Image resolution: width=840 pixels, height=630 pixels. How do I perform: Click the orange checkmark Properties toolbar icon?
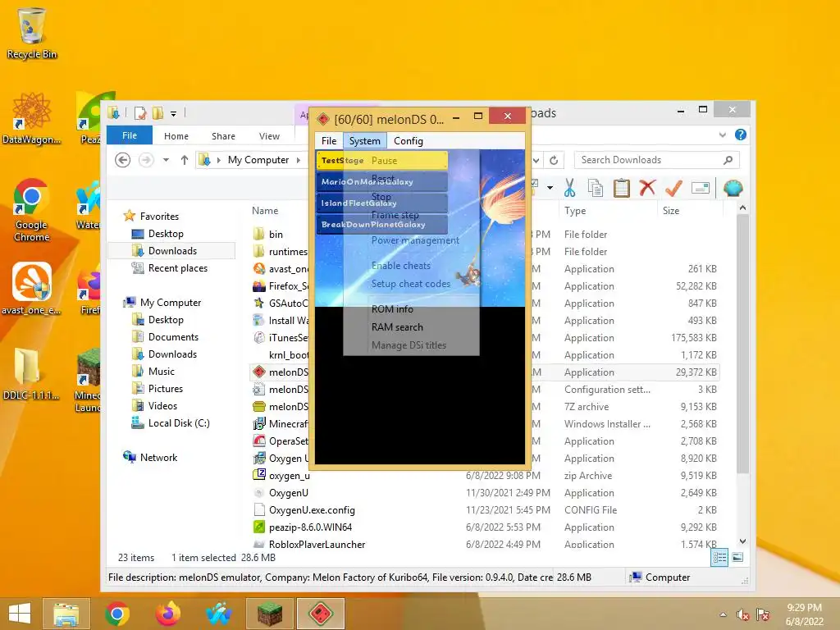click(x=673, y=188)
